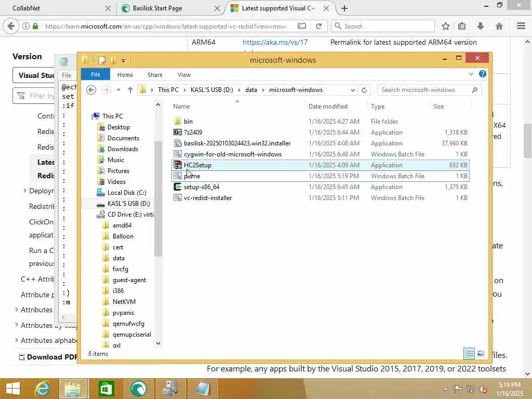Image resolution: width=532 pixels, height=399 pixels.
Task: Click the browser Back arrow button
Action: pyautogui.click(x=11, y=26)
